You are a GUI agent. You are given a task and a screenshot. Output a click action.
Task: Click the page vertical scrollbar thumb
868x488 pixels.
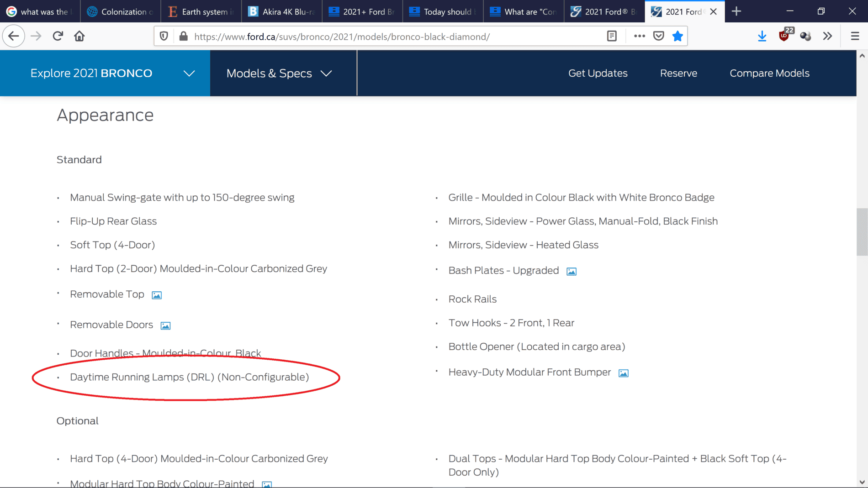point(862,232)
